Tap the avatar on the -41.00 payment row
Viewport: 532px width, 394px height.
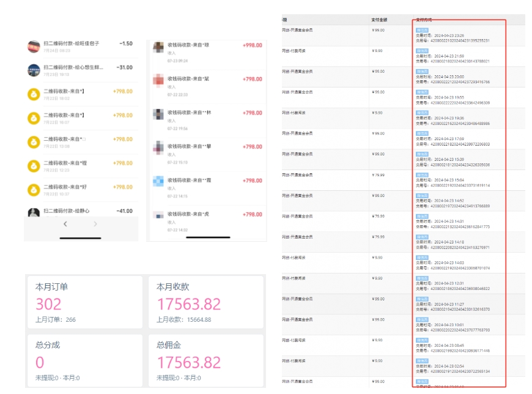[34, 213]
